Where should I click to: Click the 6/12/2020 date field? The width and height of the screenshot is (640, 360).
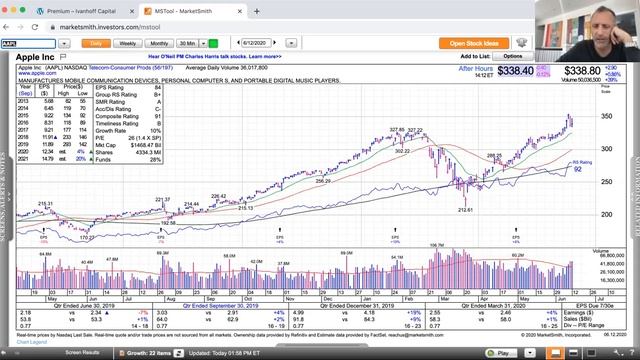[x=255, y=43]
